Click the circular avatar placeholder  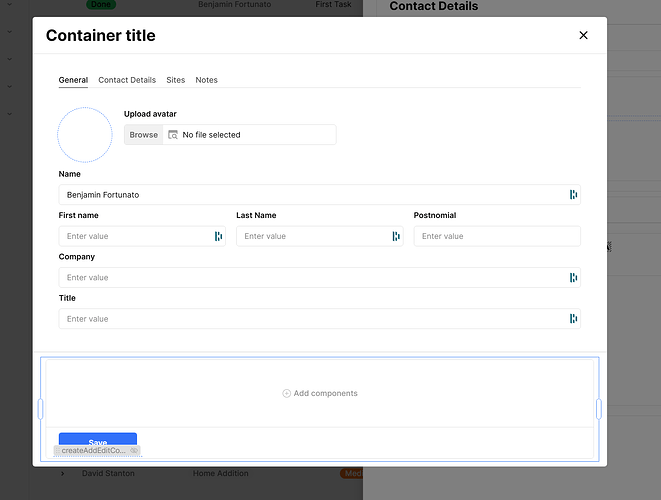point(85,134)
